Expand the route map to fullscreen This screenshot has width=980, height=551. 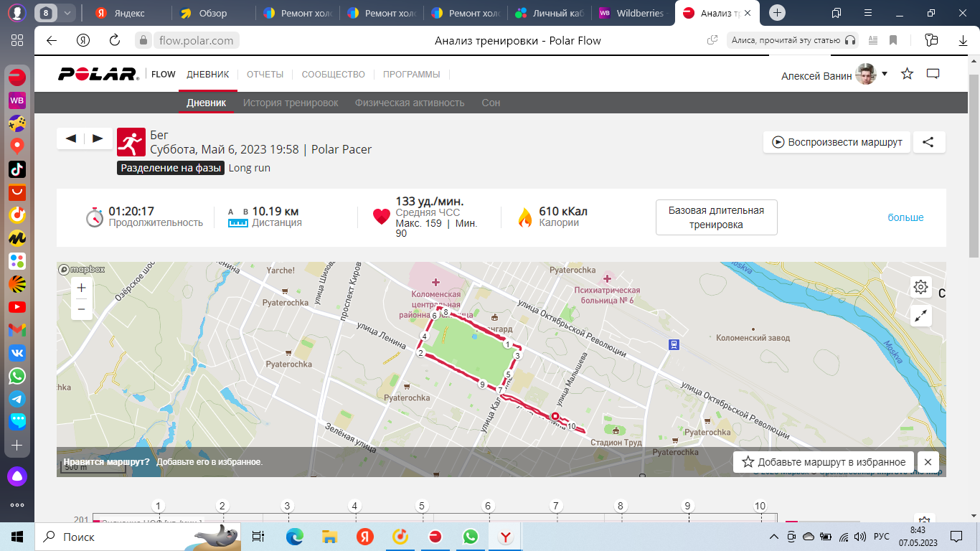pos(920,316)
